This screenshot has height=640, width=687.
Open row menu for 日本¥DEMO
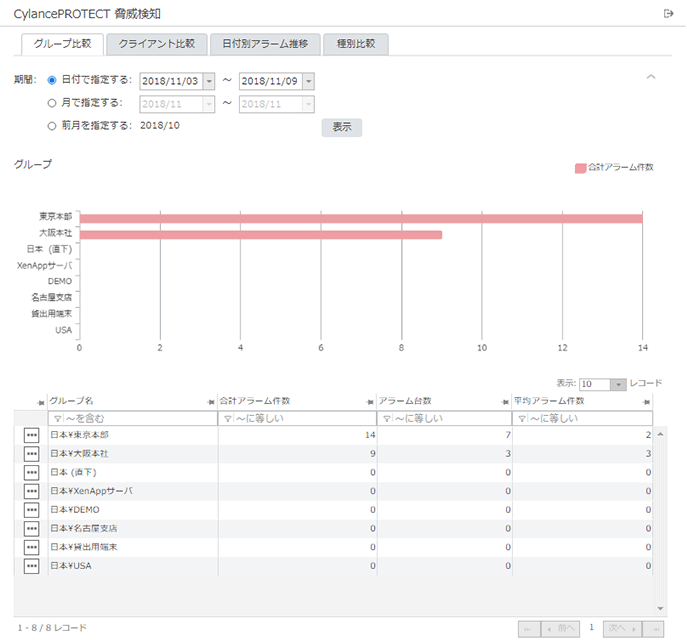(x=31, y=510)
